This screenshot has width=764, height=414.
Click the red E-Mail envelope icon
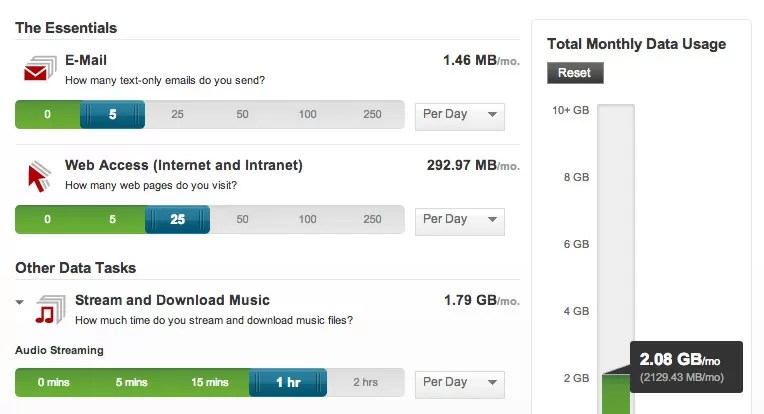pos(40,69)
